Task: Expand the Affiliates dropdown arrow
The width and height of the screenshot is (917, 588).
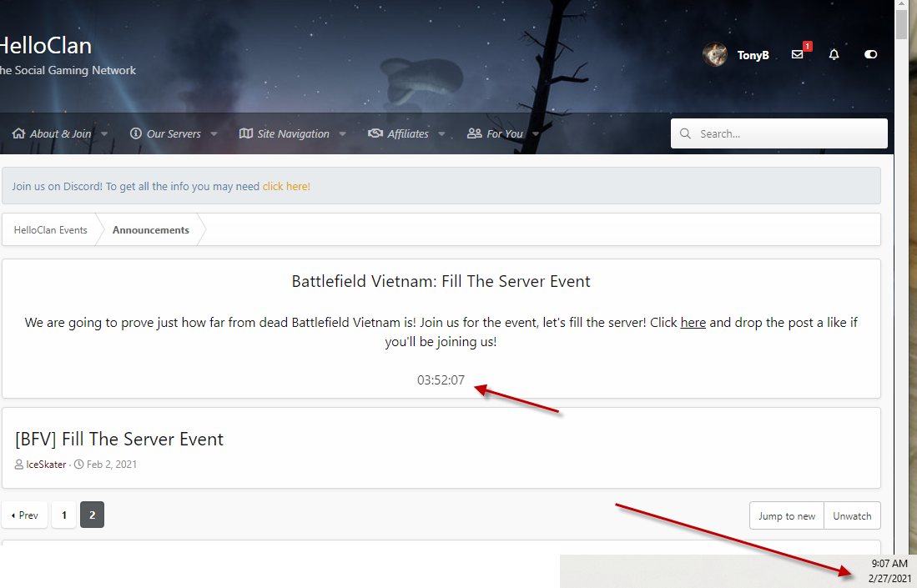Action: (441, 134)
